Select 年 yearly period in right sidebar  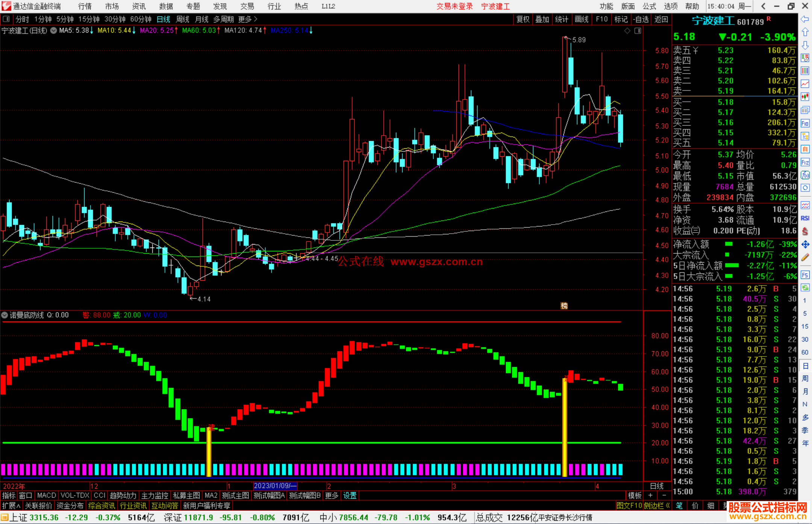tap(805, 443)
